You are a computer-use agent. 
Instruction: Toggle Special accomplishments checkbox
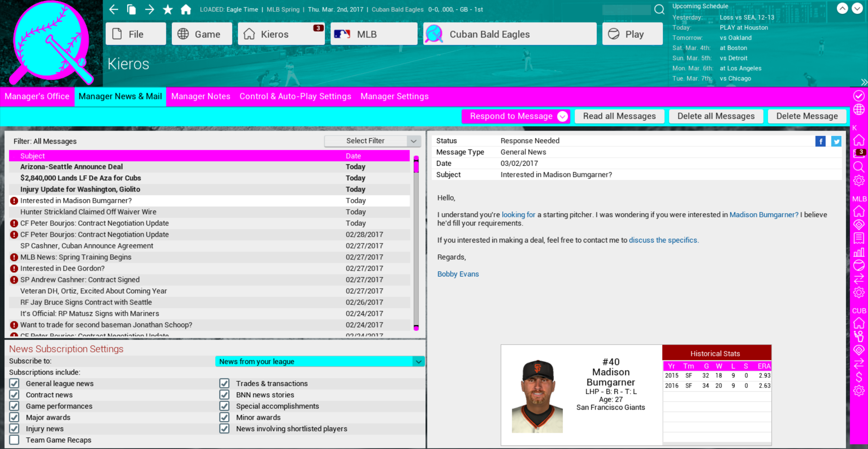(224, 406)
